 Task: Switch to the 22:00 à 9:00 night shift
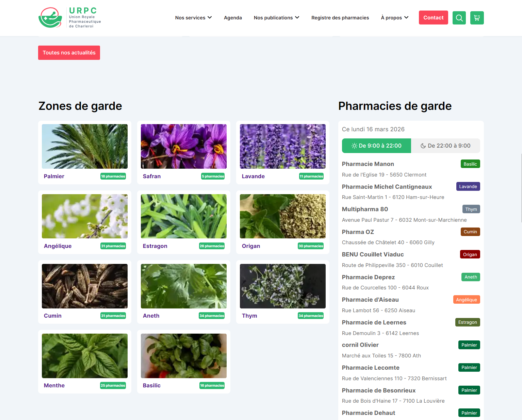(x=445, y=146)
